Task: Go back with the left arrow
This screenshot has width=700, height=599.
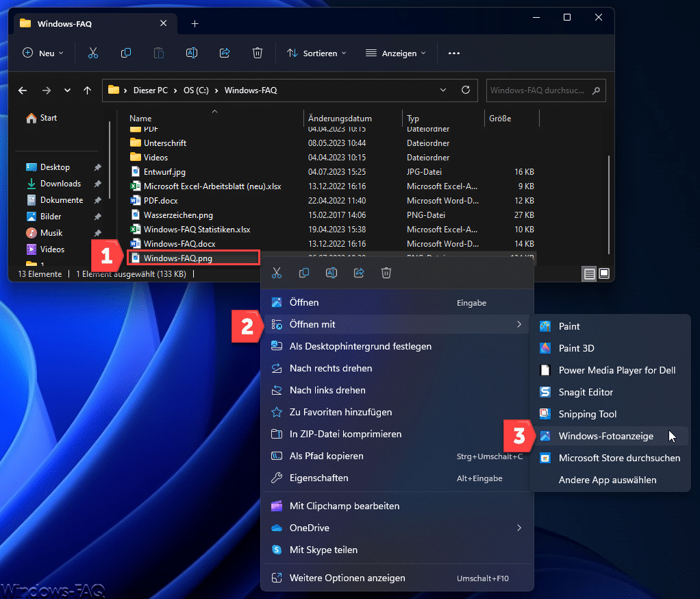Action: [23, 90]
